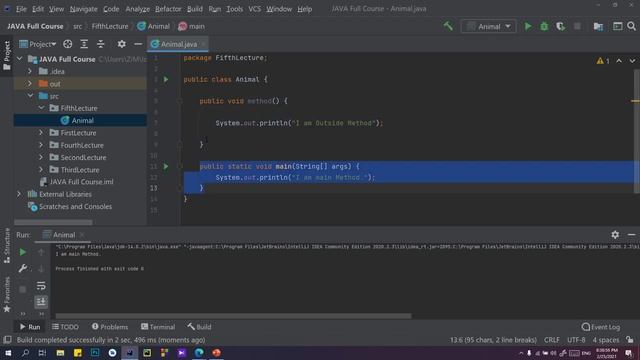
Task: Expand the FourthLecture package
Action: [41, 144]
